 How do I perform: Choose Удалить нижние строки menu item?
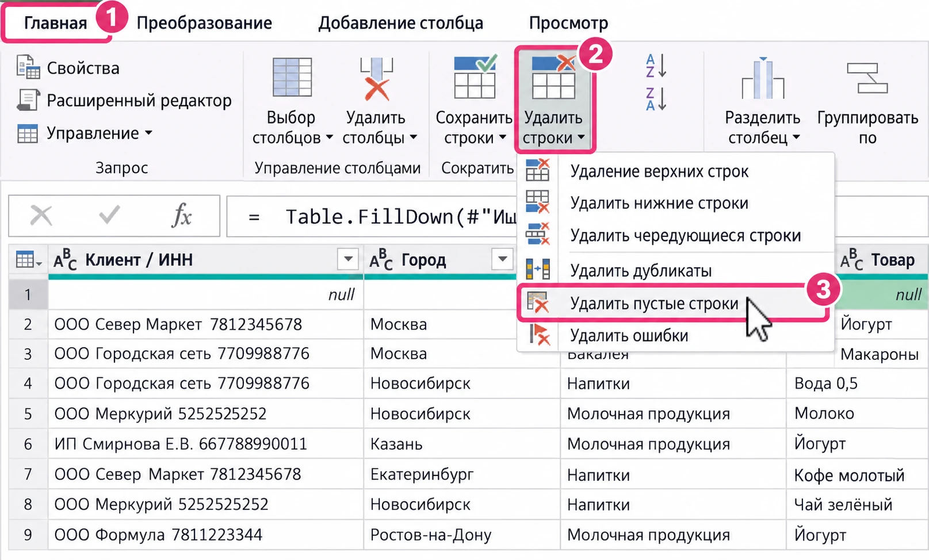675,203
